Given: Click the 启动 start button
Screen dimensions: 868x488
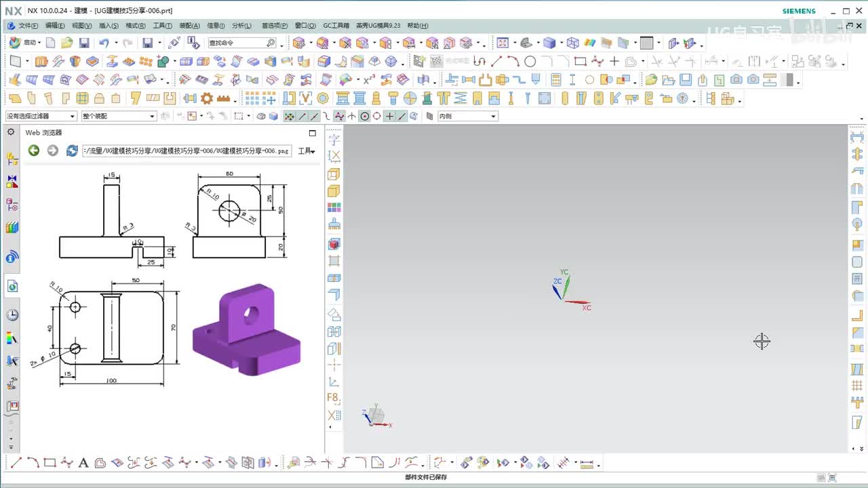Looking at the screenshot, I should (x=23, y=43).
